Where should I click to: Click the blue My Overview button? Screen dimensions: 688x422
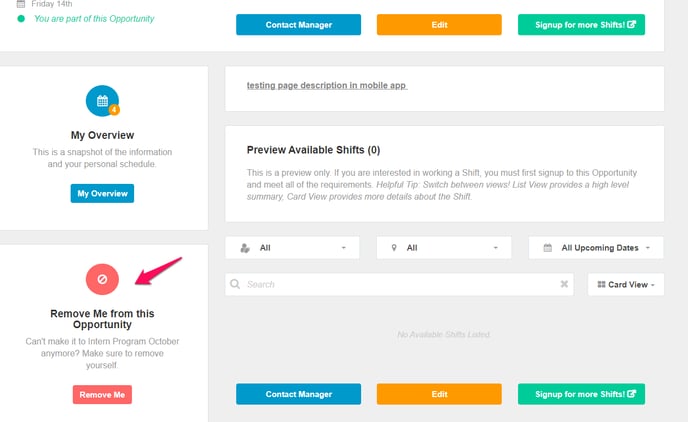click(102, 193)
